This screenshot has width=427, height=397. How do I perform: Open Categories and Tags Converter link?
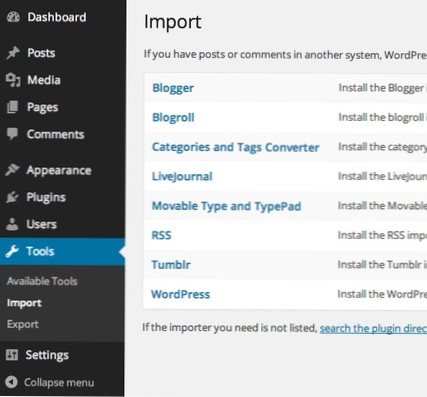pyautogui.click(x=235, y=147)
